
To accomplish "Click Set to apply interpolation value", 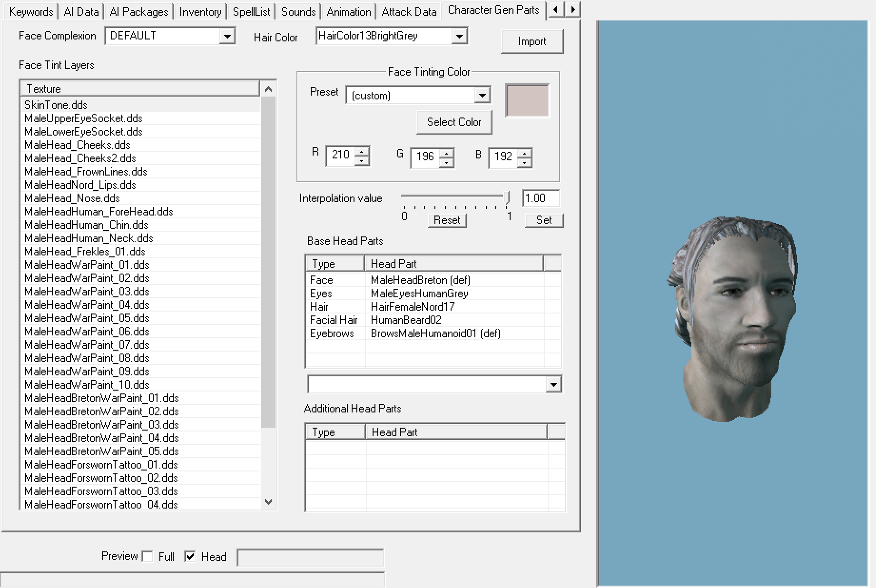I will pyautogui.click(x=544, y=220).
